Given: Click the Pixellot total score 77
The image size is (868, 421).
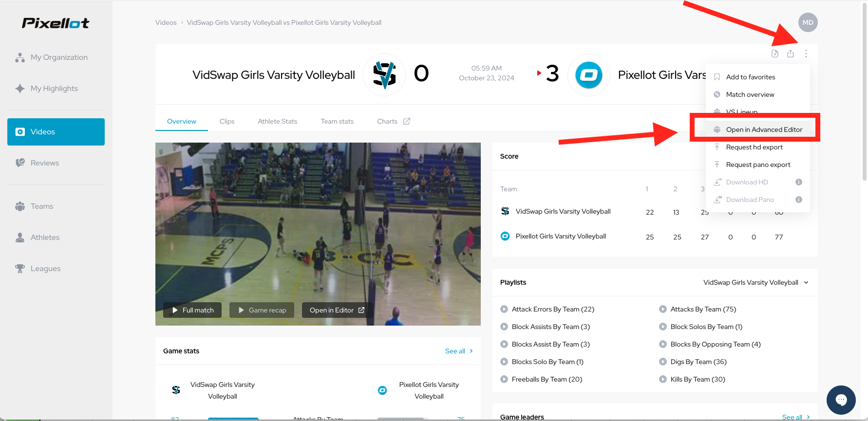Looking at the screenshot, I should (x=779, y=237).
